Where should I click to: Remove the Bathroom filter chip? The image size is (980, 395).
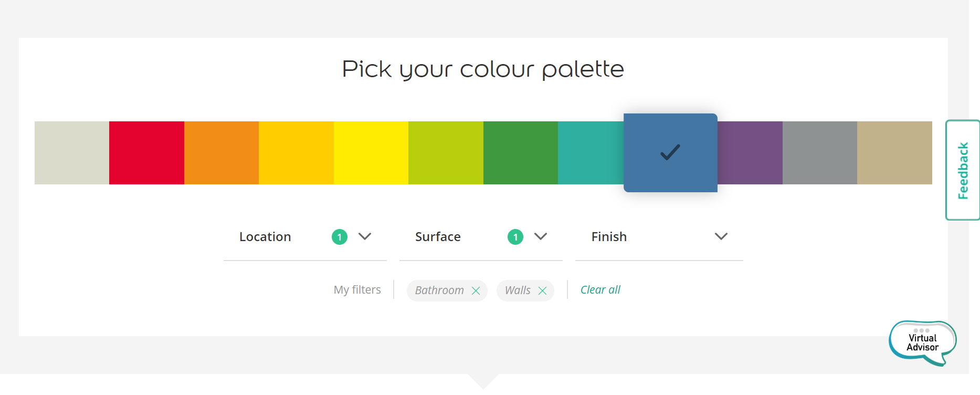[476, 290]
